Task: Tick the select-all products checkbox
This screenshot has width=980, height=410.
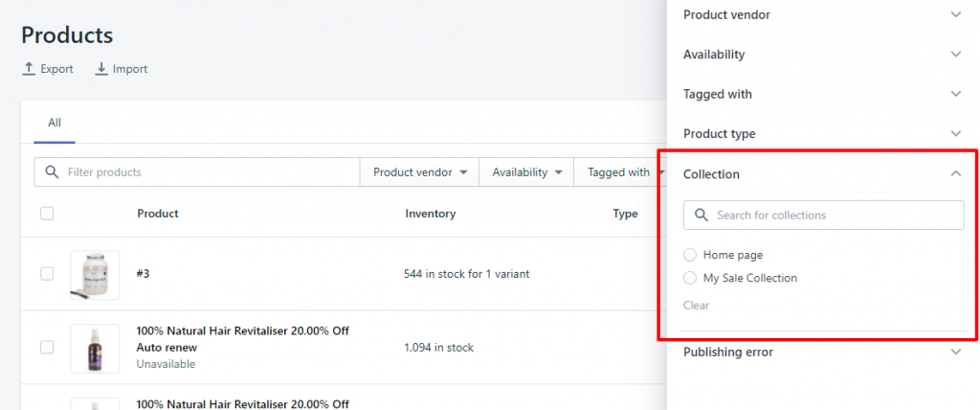Action: (x=47, y=214)
